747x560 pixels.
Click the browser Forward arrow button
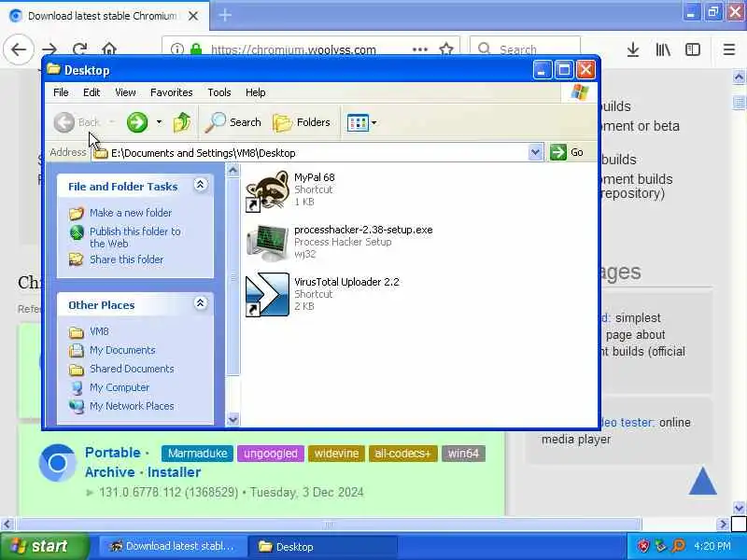point(49,49)
